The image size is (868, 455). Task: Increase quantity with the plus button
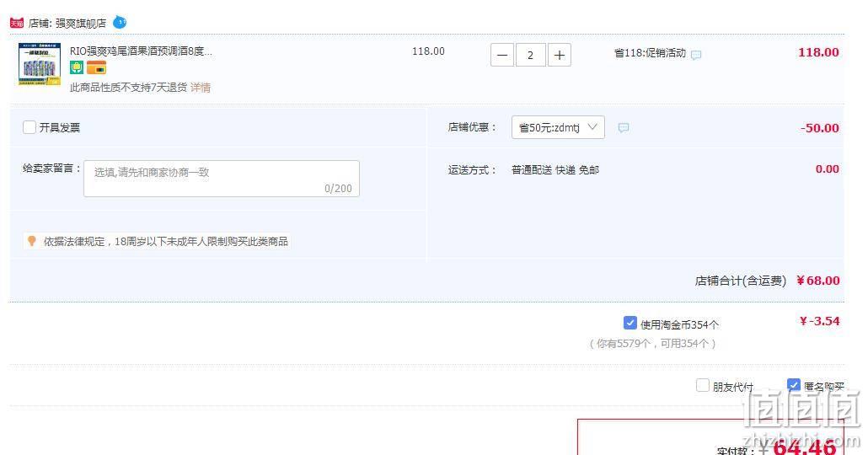[x=559, y=55]
